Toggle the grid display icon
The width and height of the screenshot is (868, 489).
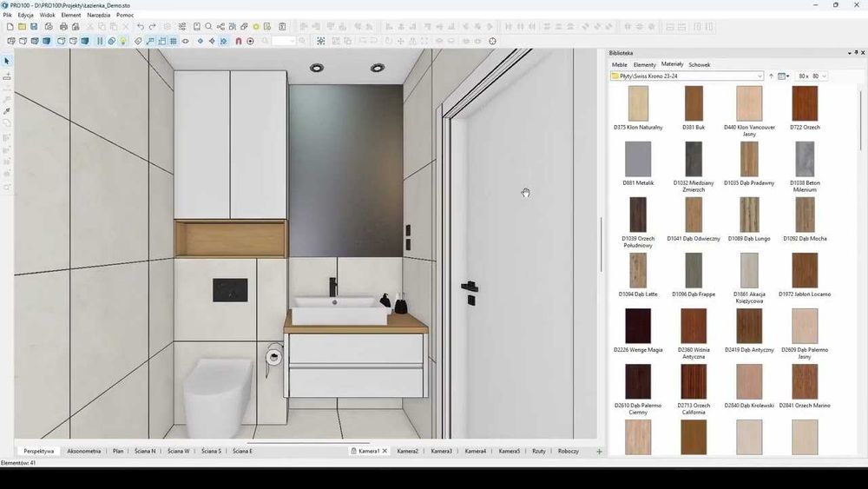(174, 41)
